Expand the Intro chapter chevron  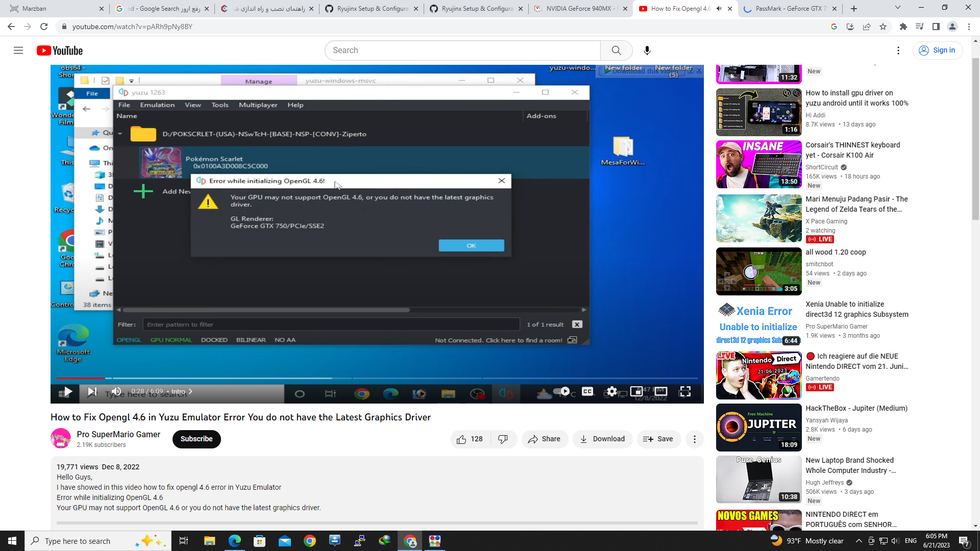point(190,392)
